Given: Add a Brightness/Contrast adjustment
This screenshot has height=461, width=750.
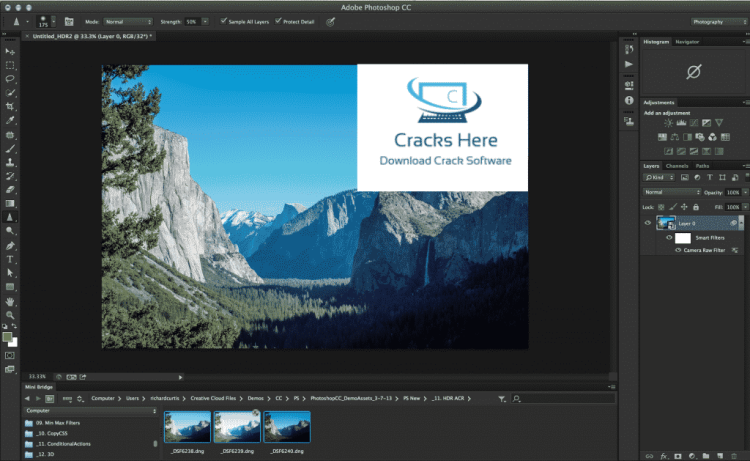Looking at the screenshot, I should [x=668, y=123].
